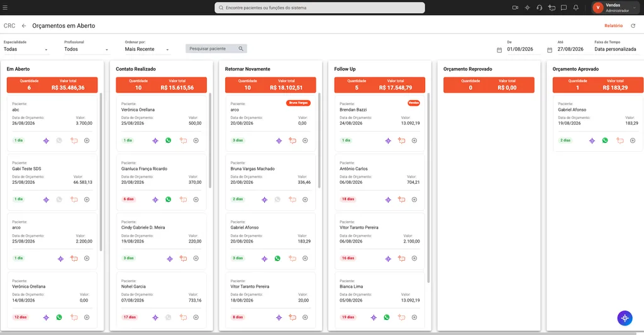Open the Vendas Administrador user menu
644x335 pixels.
[616, 8]
